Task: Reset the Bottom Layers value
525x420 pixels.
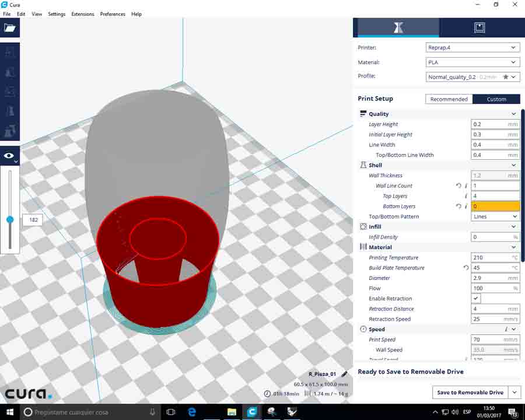Action: pyautogui.click(x=459, y=206)
